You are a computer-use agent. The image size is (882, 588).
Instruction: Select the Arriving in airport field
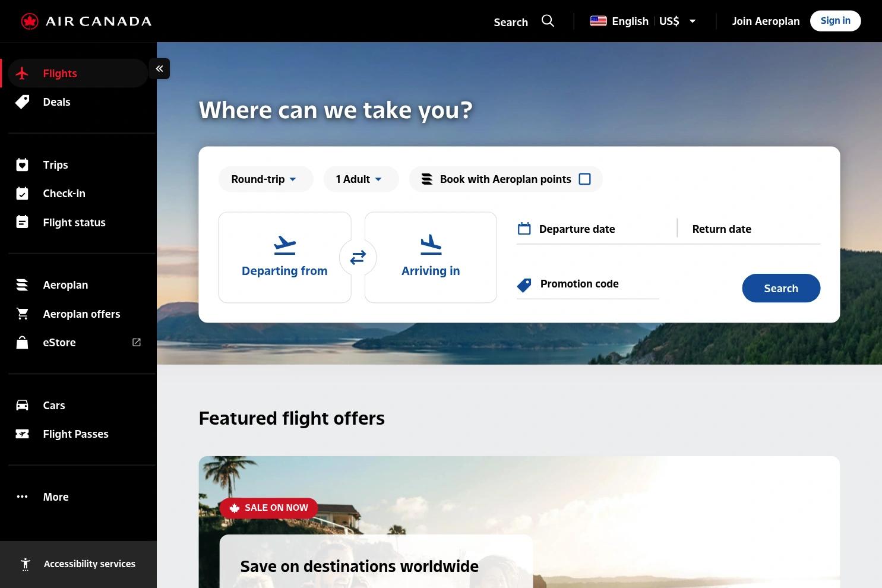pyautogui.click(x=431, y=257)
